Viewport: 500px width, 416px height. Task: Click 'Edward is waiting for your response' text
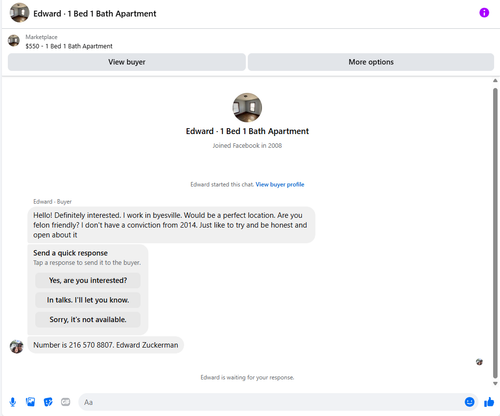pos(247,377)
